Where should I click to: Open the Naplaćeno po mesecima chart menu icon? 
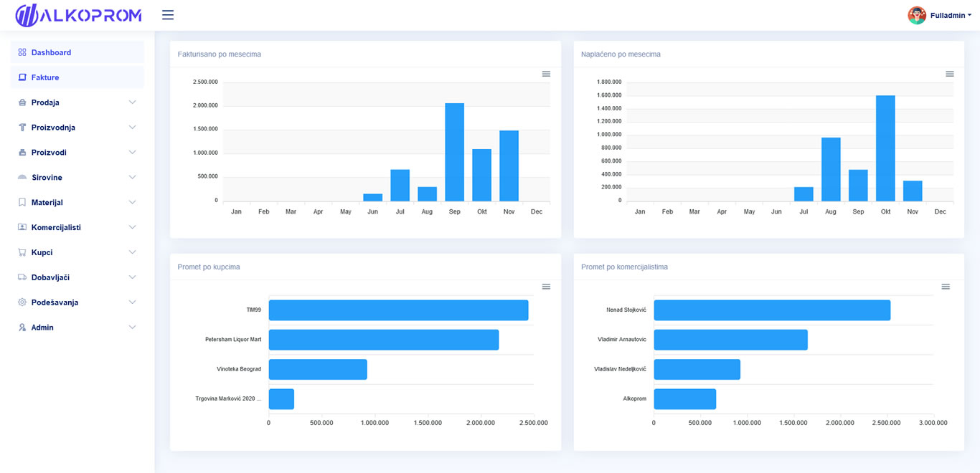click(950, 74)
